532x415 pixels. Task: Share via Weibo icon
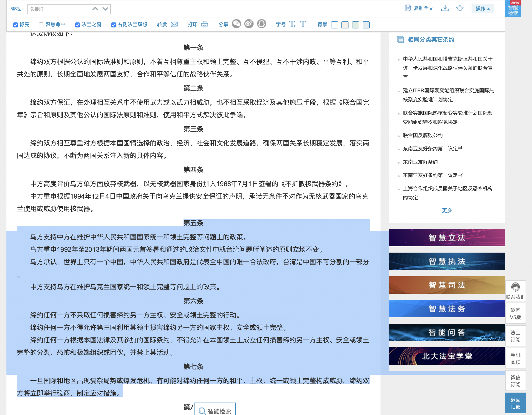point(249,24)
